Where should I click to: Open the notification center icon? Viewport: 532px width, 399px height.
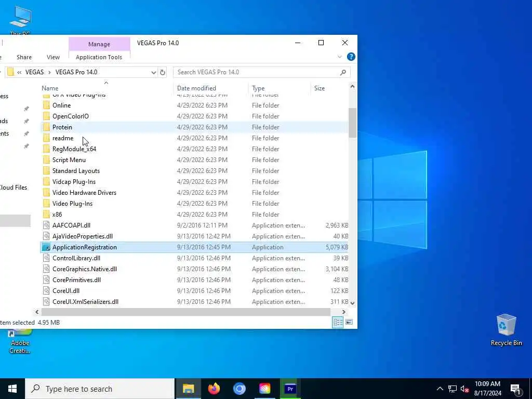(x=515, y=389)
